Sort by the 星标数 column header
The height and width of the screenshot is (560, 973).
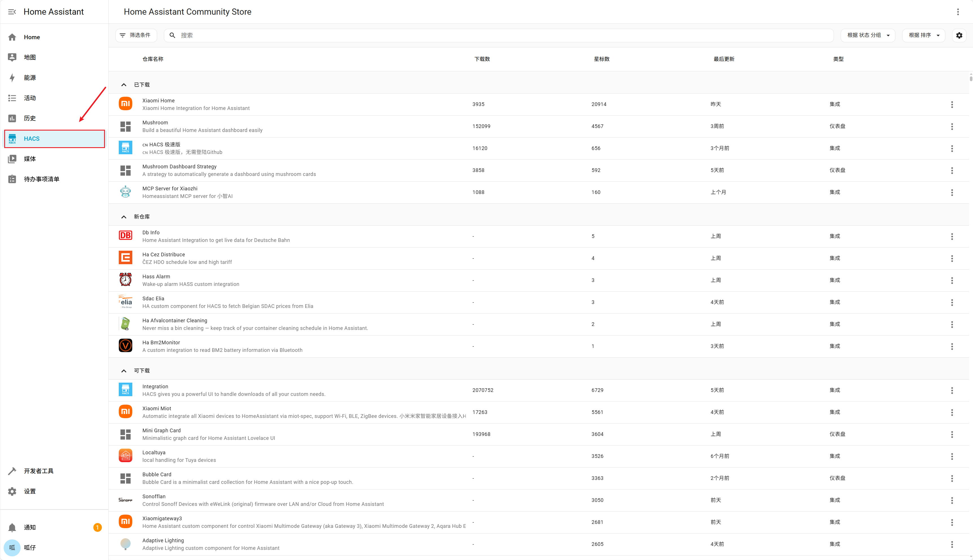(601, 59)
